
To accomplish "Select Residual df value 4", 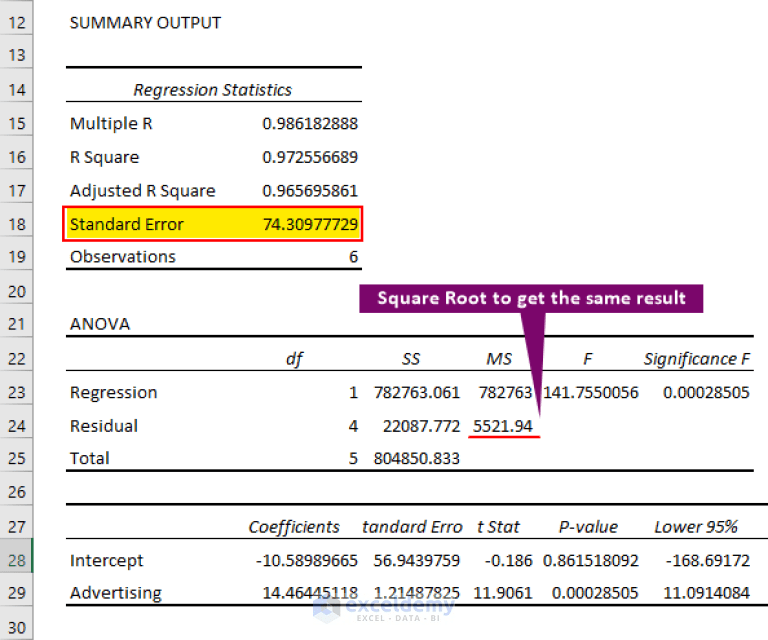I will point(353,426).
